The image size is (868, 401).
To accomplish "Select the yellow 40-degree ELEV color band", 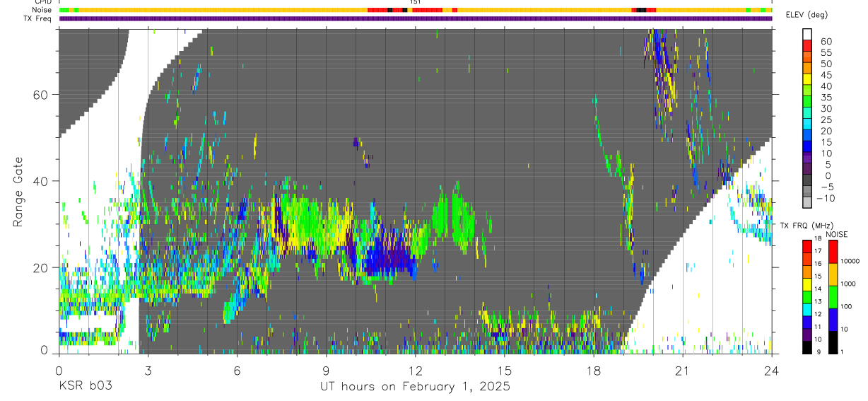I will click(x=807, y=81).
